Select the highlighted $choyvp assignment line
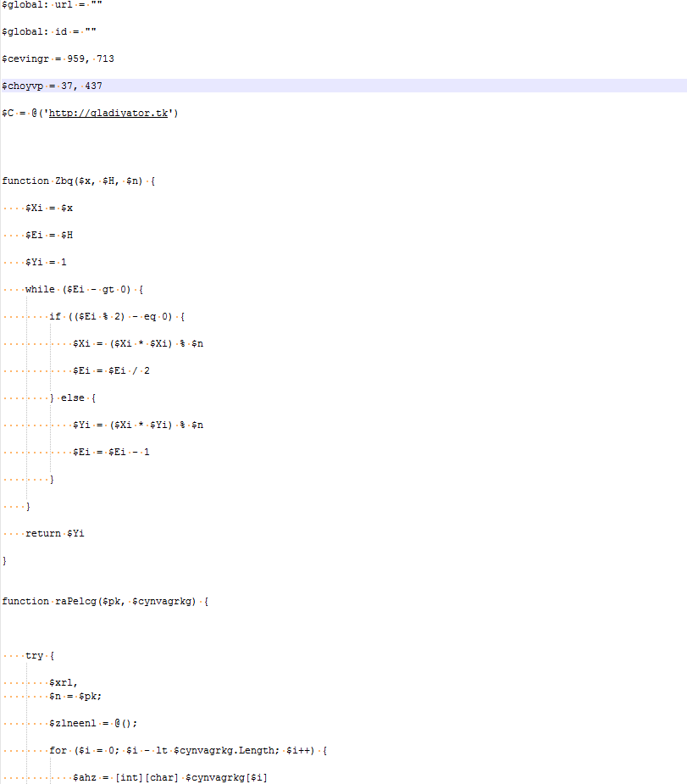The height and width of the screenshot is (784, 687). click(344, 86)
